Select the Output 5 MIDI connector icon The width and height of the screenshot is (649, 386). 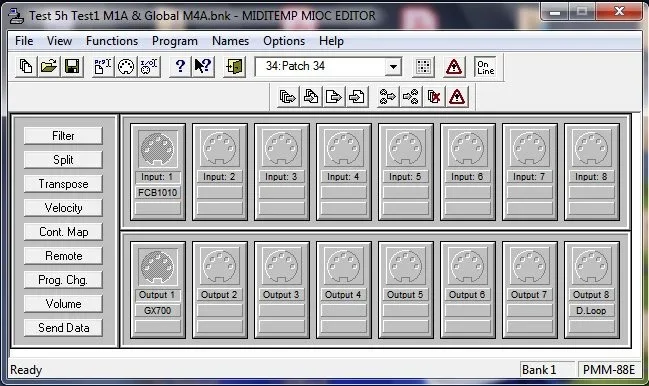click(406, 267)
